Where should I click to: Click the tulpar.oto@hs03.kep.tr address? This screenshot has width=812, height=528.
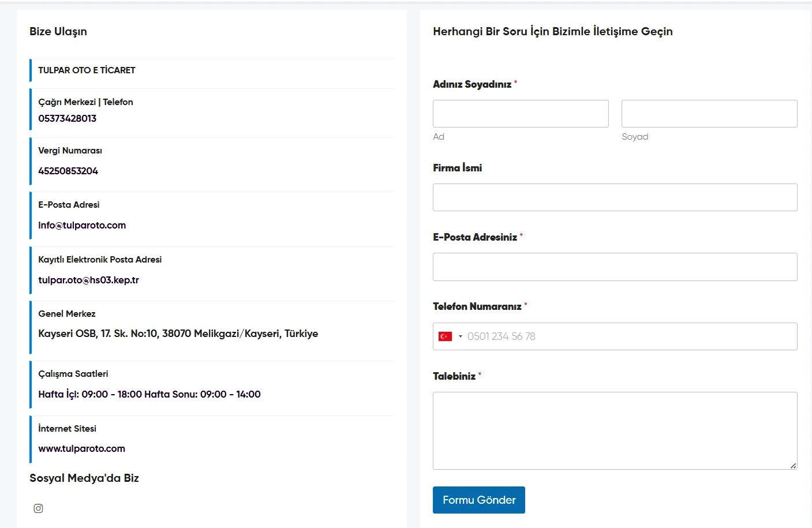tap(88, 280)
